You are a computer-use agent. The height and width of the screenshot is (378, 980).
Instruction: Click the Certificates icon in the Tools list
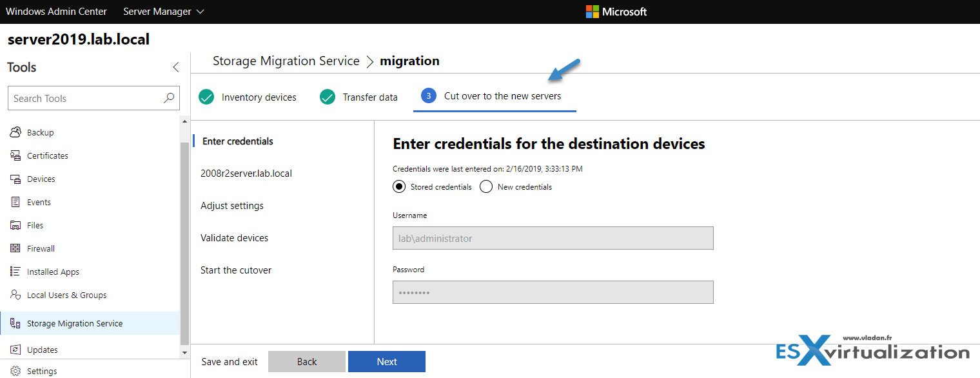(x=15, y=155)
